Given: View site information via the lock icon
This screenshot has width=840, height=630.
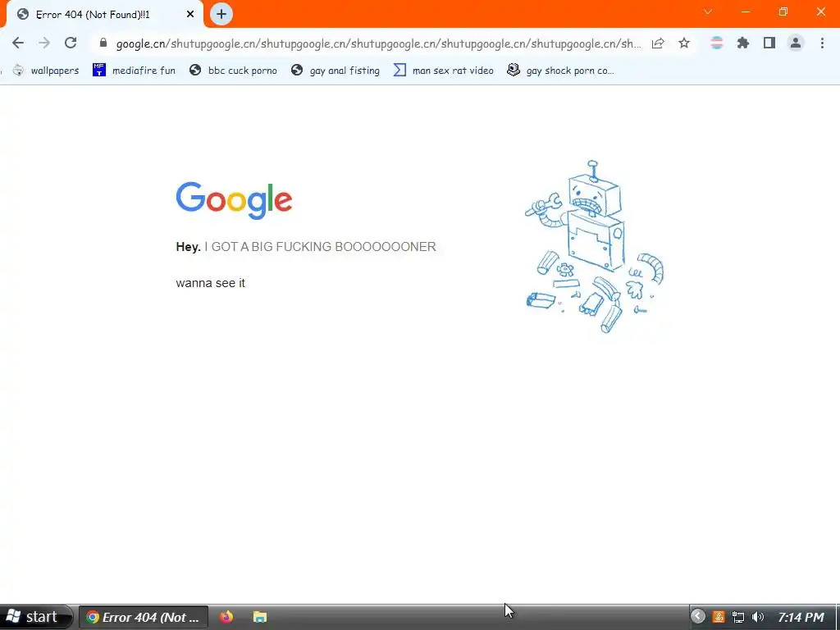Looking at the screenshot, I should click(103, 43).
